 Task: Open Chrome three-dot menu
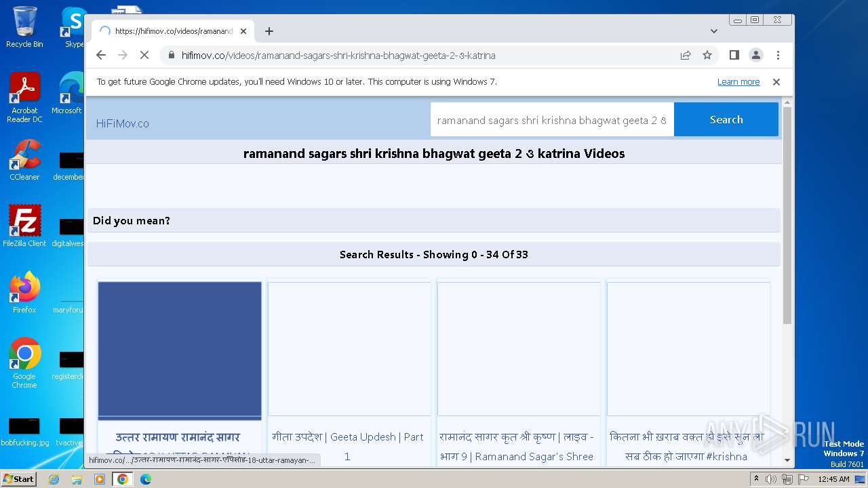click(x=778, y=56)
